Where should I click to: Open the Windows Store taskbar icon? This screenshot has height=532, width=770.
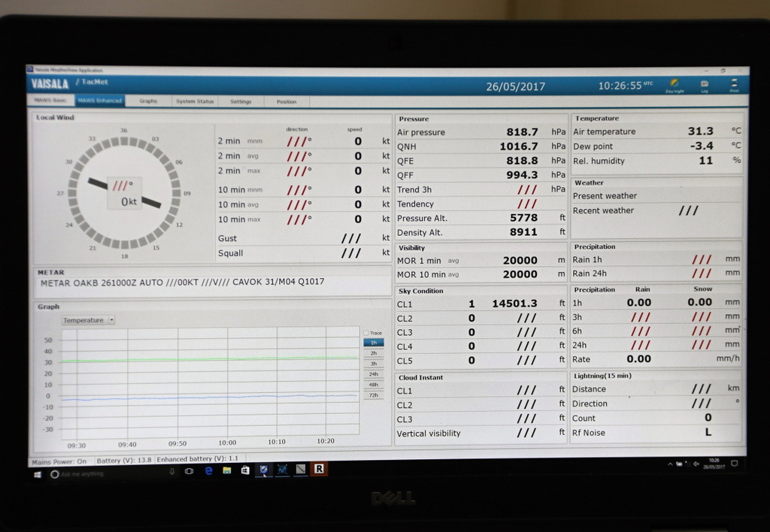(244, 470)
